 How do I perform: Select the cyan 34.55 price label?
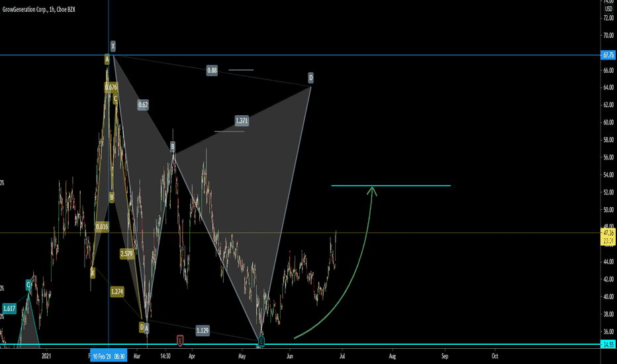pyautogui.click(x=608, y=345)
